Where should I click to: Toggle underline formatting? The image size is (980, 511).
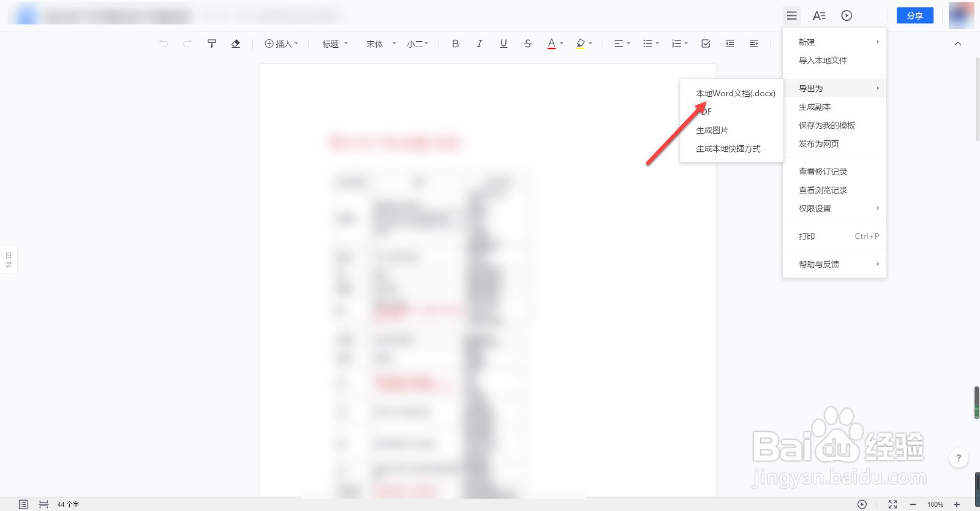point(503,44)
